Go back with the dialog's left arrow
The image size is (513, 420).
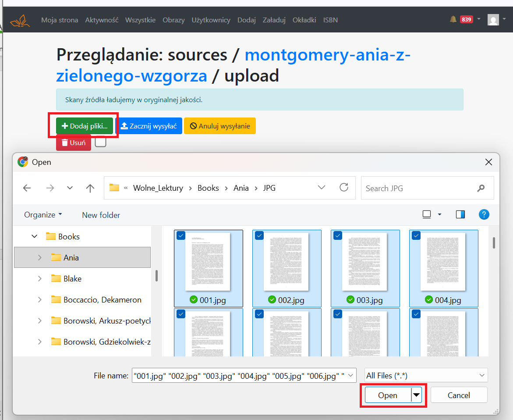(27, 188)
